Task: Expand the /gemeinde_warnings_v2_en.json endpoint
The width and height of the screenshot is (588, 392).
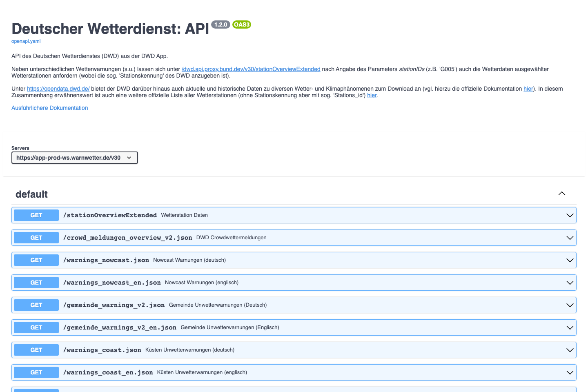Action: (570, 327)
